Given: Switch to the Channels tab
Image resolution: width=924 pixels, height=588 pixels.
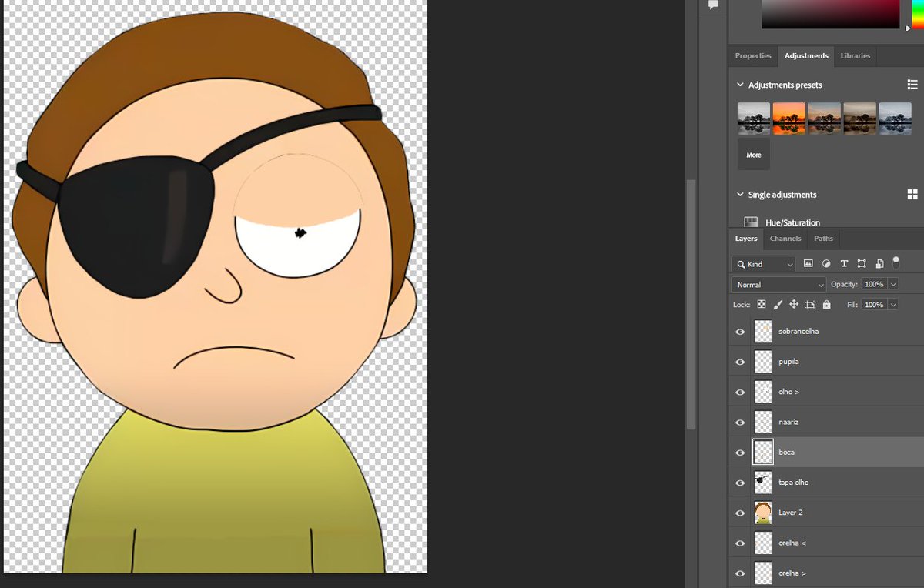Looking at the screenshot, I should [x=785, y=239].
